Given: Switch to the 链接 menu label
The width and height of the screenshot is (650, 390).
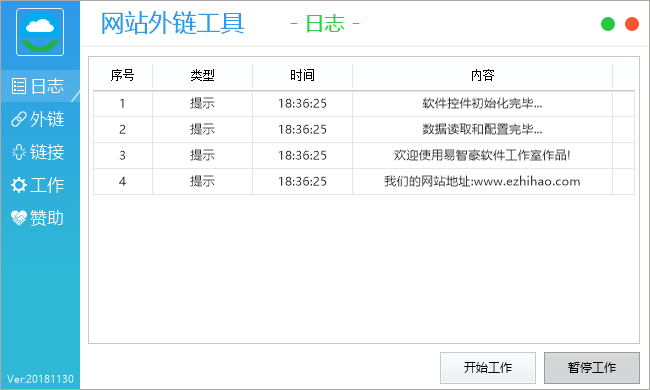Looking at the screenshot, I should click(x=47, y=152).
